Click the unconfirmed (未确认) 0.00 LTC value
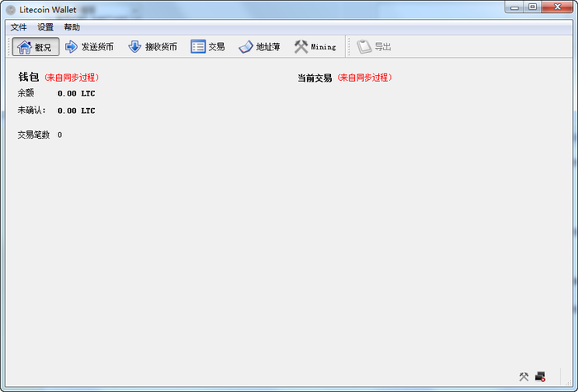578x392 pixels. [76, 111]
